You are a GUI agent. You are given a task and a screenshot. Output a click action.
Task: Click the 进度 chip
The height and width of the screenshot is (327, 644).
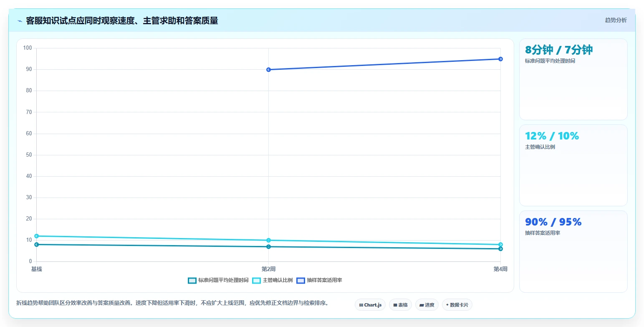(x=427, y=305)
